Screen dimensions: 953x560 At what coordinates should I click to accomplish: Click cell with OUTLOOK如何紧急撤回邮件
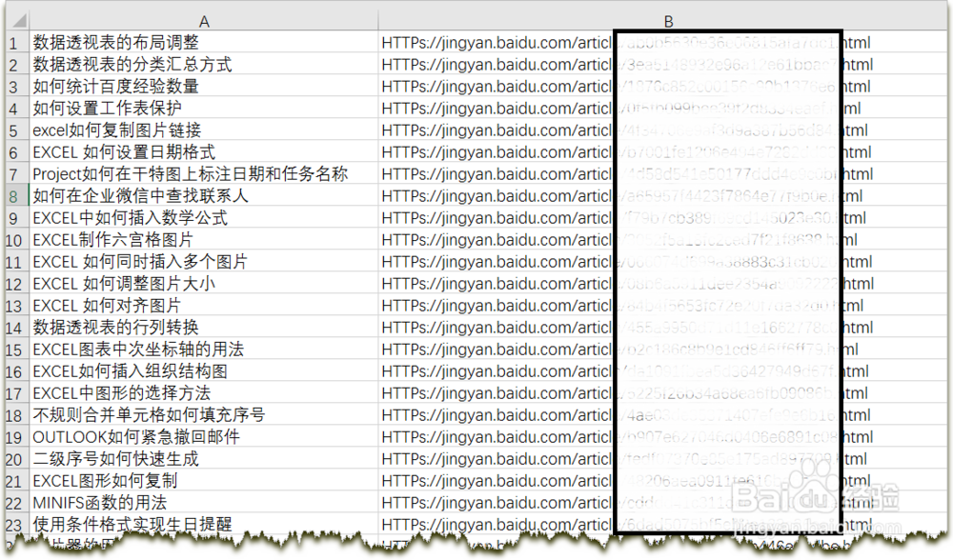point(204,436)
